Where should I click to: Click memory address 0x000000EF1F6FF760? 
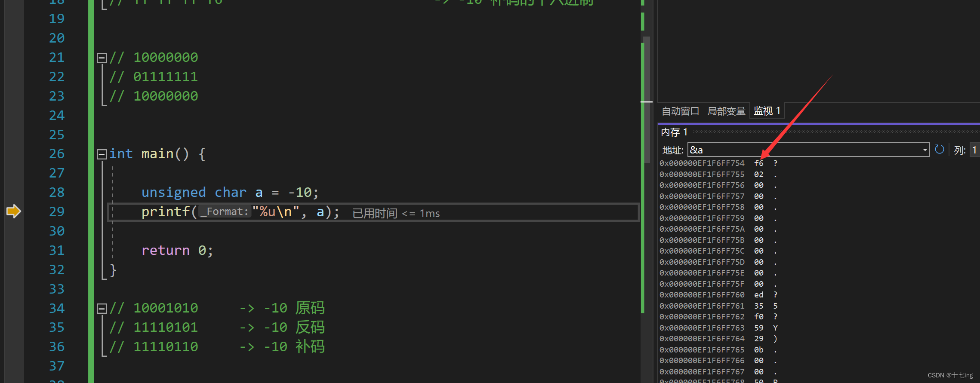click(x=702, y=295)
